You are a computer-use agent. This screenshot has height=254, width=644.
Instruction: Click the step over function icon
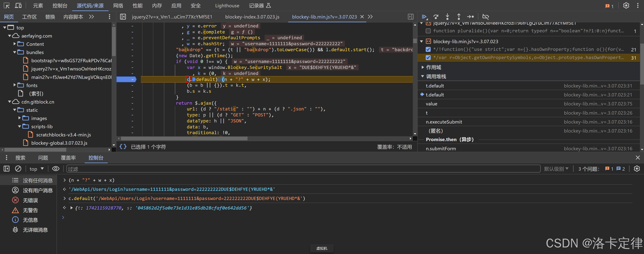436,17
